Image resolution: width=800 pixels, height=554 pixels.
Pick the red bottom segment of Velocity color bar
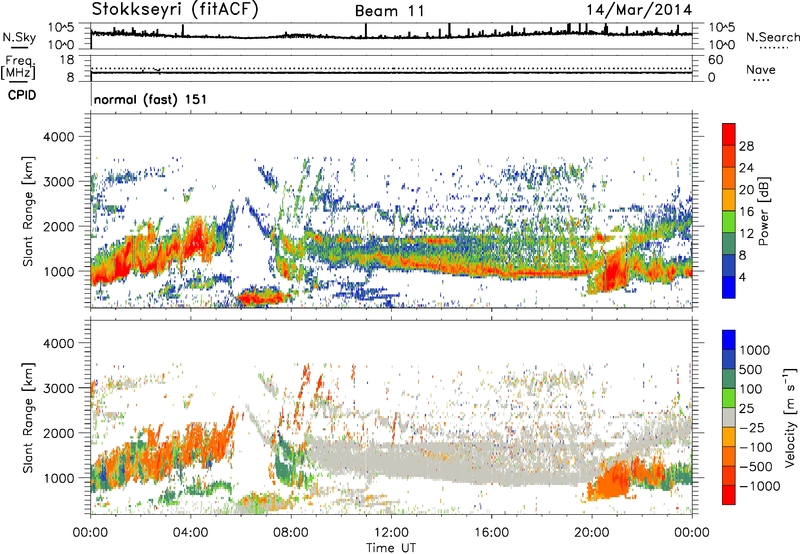(729, 495)
